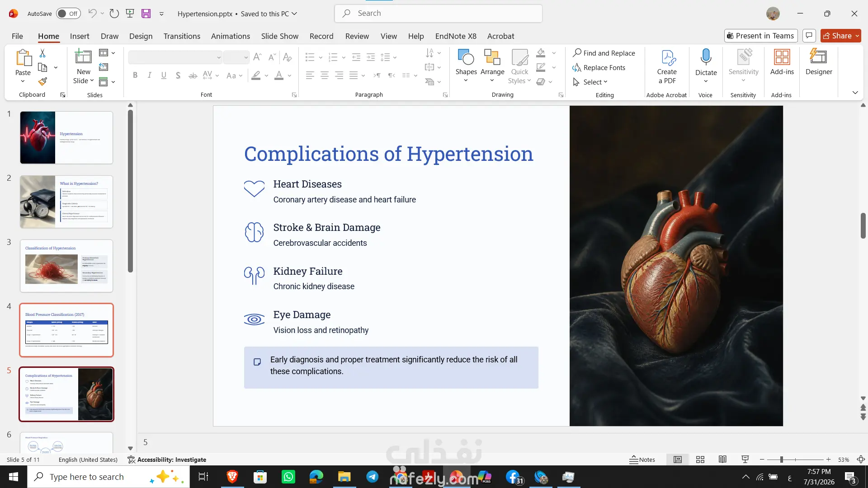Open the Design ribbon tab
Viewport: 868px width, 488px height.
(x=141, y=36)
